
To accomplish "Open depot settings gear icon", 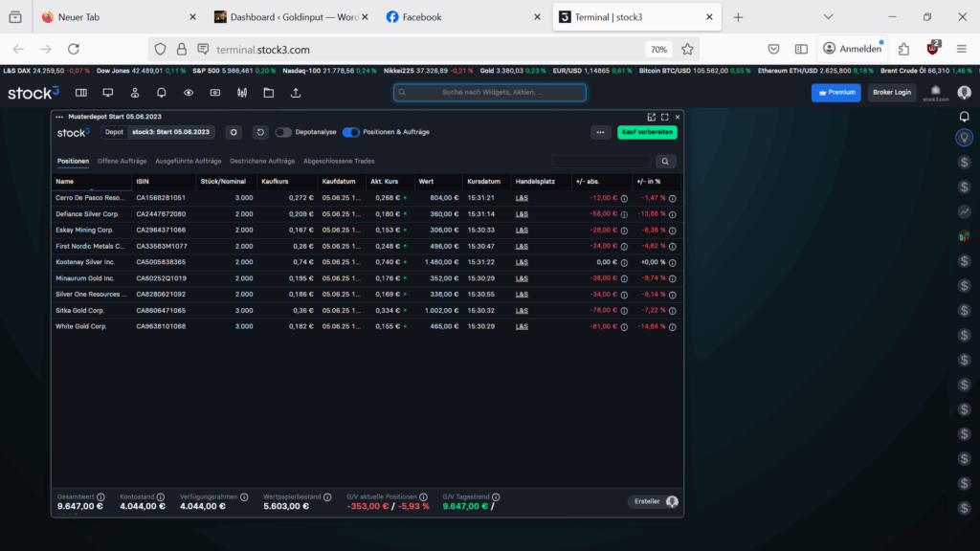I will pyautogui.click(x=234, y=132).
